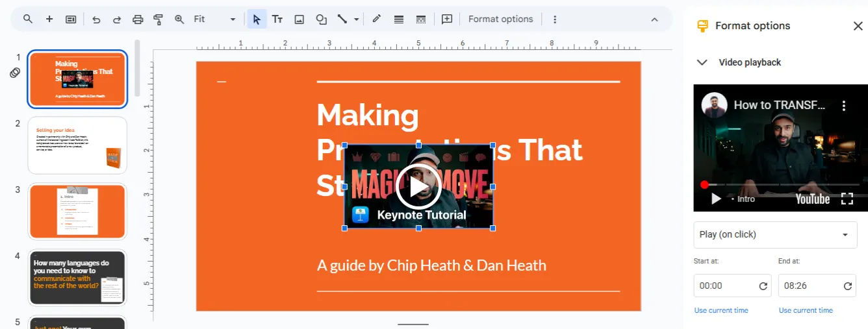This screenshot has width=868, height=329.
Task: Select slide 4 How many languages thumbnail
Action: pyautogui.click(x=77, y=278)
